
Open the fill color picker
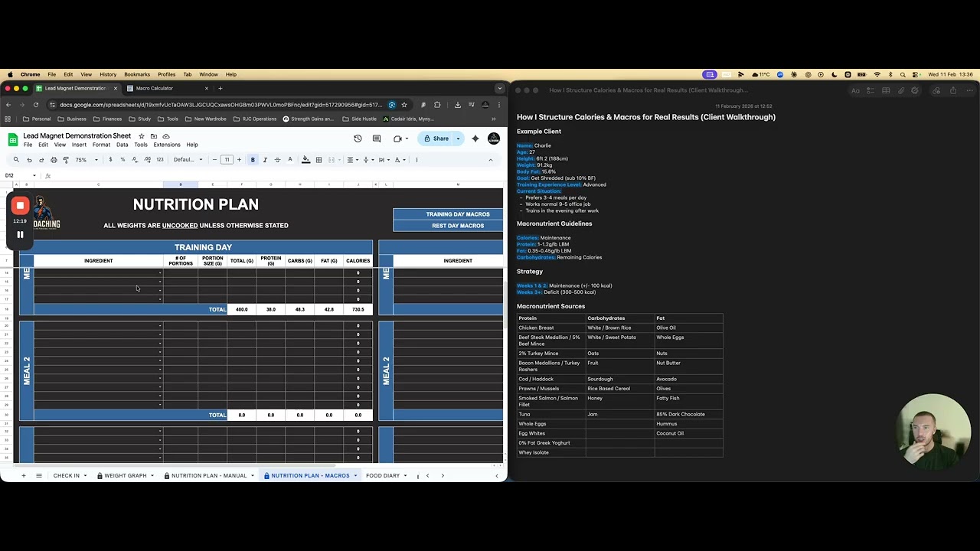coord(306,160)
